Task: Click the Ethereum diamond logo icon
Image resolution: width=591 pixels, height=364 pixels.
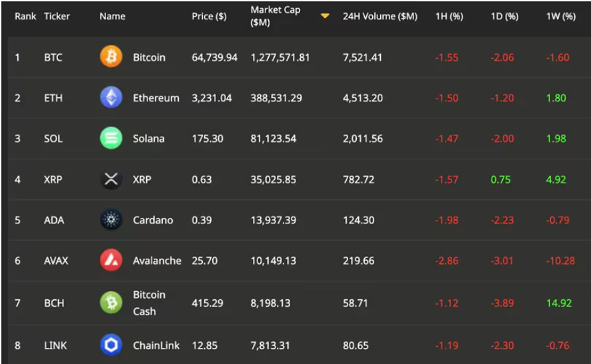Action: [x=111, y=98]
